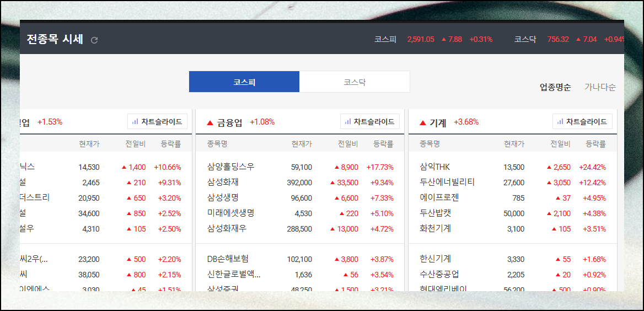Click the 코스피 index value 2,591.05
The height and width of the screenshot is (311, 644).
(421, 40)
